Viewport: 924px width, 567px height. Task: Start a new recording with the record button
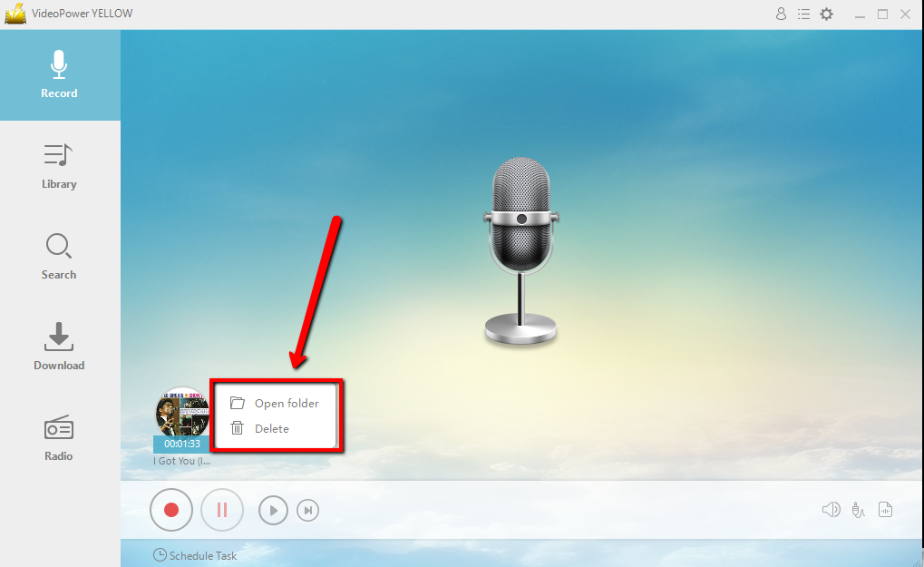click(x=170, y=509)
